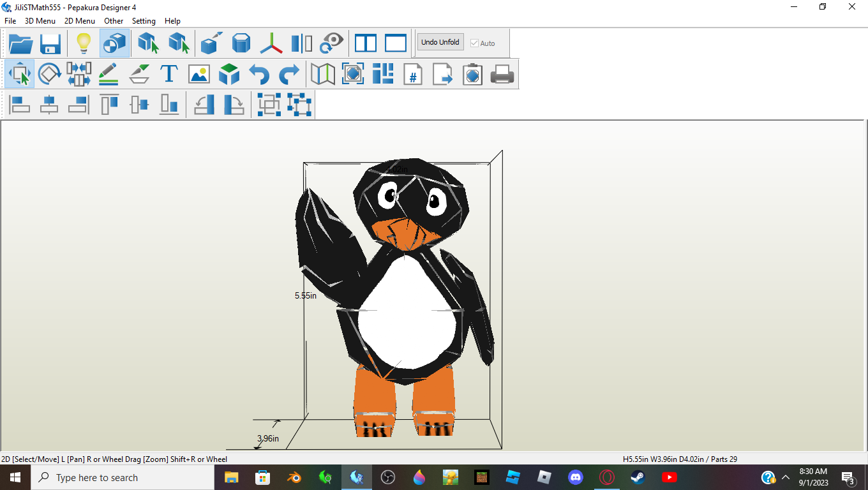
Task: Click the Insert image icon
Action: (199, 74)
